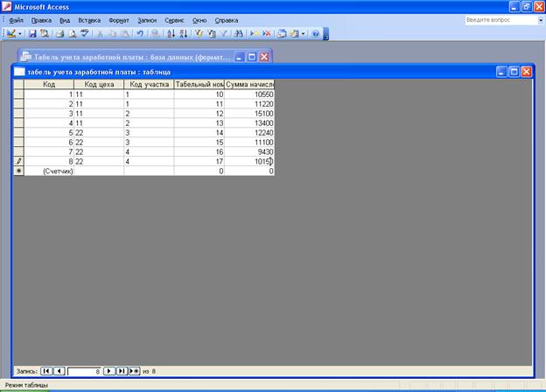This screenshot has width=546, height=392.
Task: Click the cell with value 10550
Action: 249,94
